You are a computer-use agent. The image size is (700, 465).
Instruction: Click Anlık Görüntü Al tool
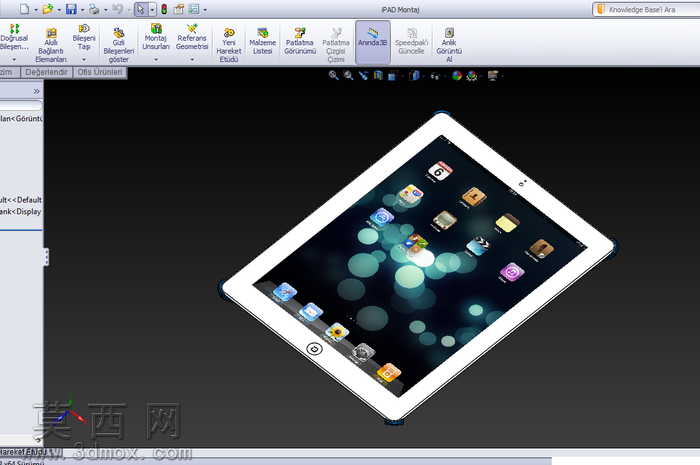pos(449,46)
